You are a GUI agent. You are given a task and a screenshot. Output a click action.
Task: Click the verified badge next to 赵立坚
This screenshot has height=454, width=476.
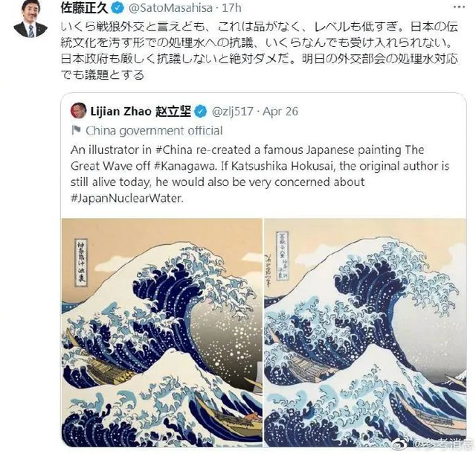[x=200, y=112]
